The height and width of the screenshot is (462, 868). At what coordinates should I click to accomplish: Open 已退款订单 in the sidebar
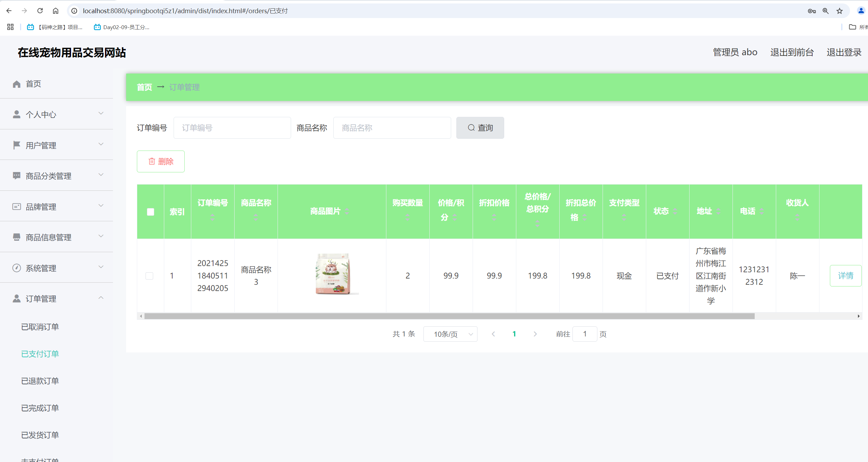tap(40, 381)
